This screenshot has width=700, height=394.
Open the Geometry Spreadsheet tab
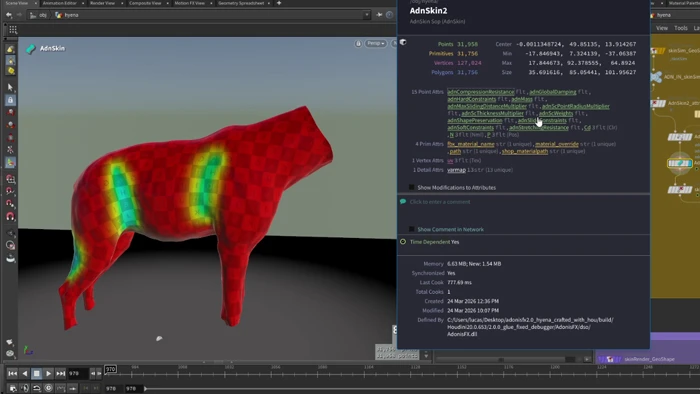pyautogui.click(x=241, y=3)
